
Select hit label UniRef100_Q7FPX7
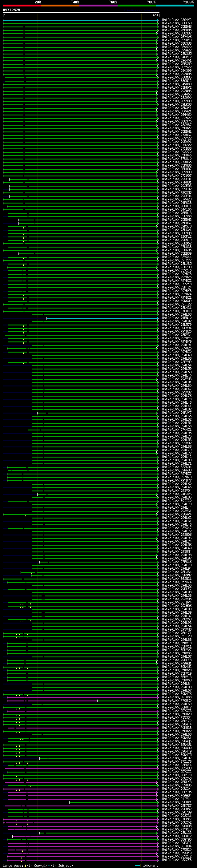177,819
